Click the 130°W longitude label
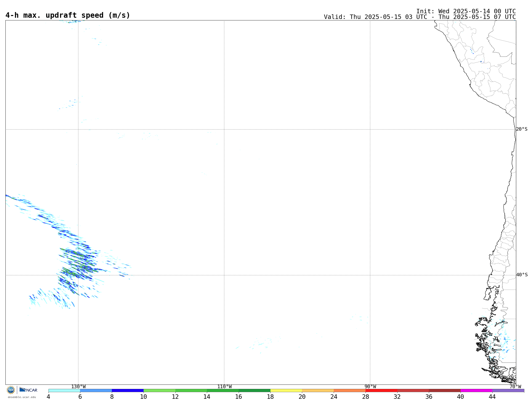Screen dimensions: 532x400 79,387
